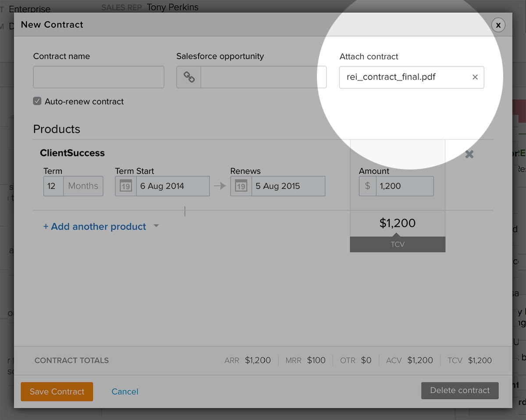Click the dollar sign in Amount field
The width and height of the screenshot is (526, 420).
point(367,186)
